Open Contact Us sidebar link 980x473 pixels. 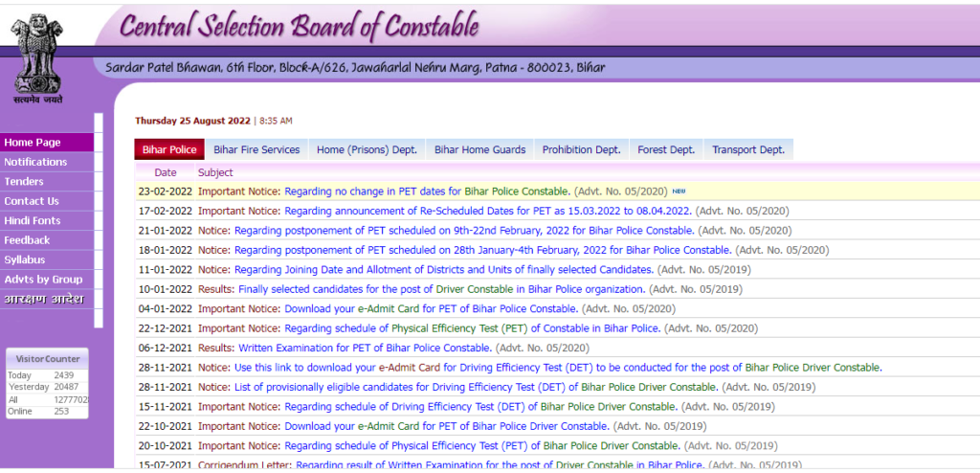(47, 201)
